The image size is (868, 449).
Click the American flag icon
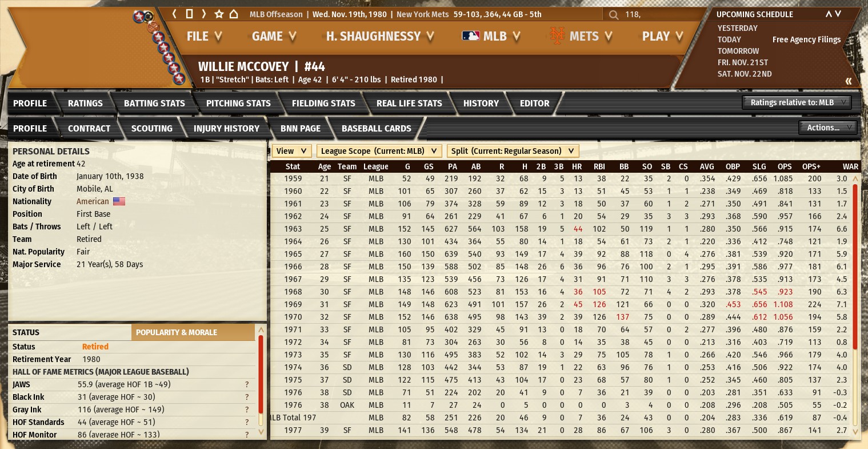tap(119, 201)
